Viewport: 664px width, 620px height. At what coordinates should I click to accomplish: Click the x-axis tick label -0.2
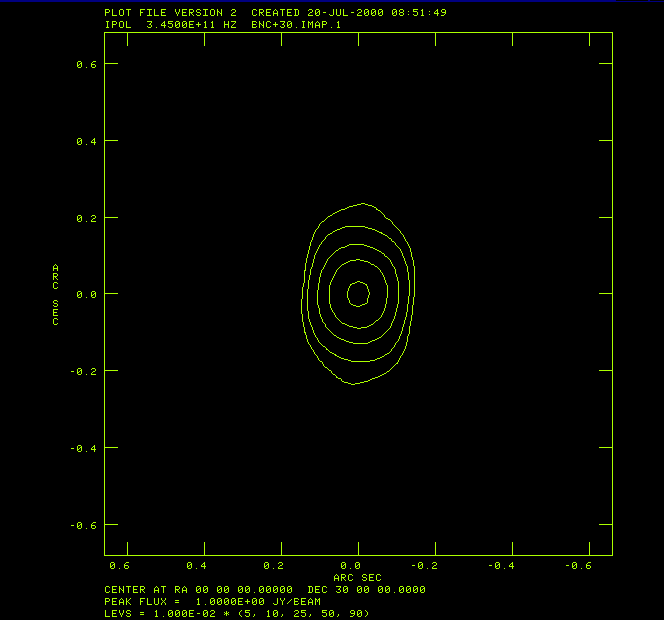424,566
